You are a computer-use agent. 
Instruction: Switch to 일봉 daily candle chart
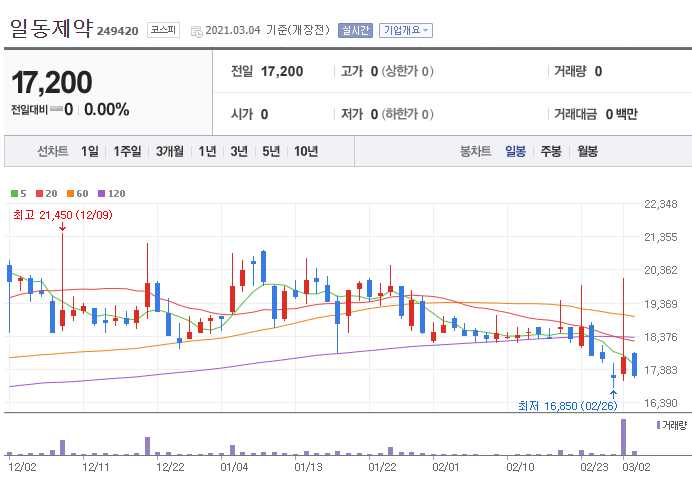coord(515,151)
